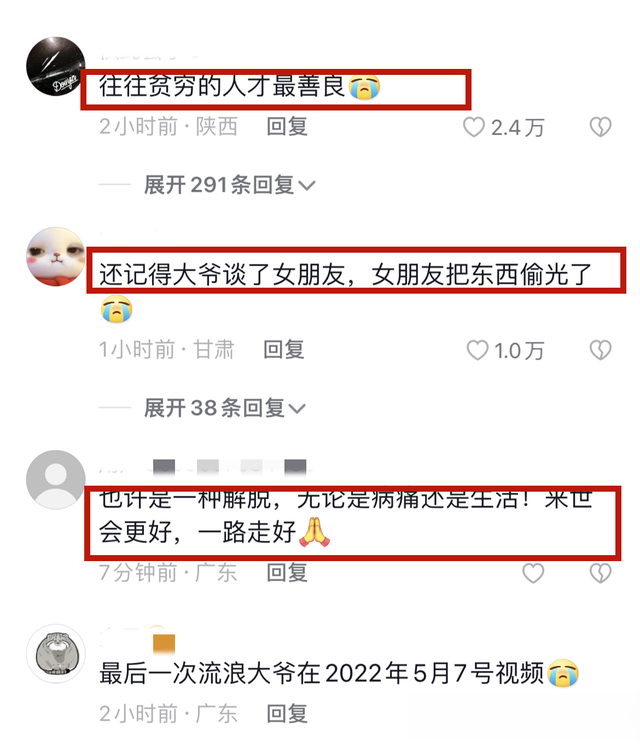Open the gray default avatar profile

tap(56, 480)
